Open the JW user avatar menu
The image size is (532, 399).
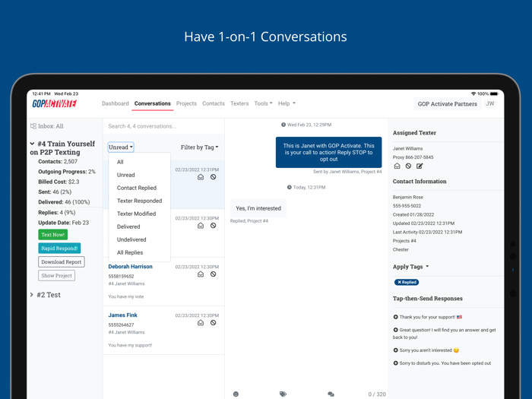pyautogui.click(x=490, y=104)
